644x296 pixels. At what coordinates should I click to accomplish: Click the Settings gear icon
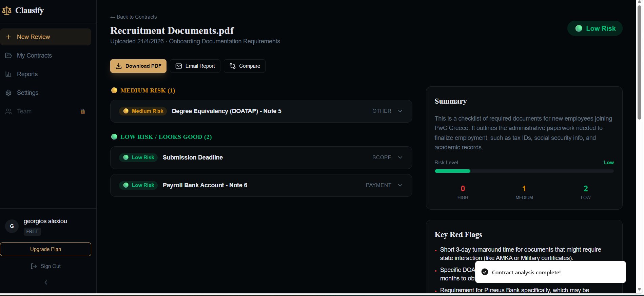(8, 93)
